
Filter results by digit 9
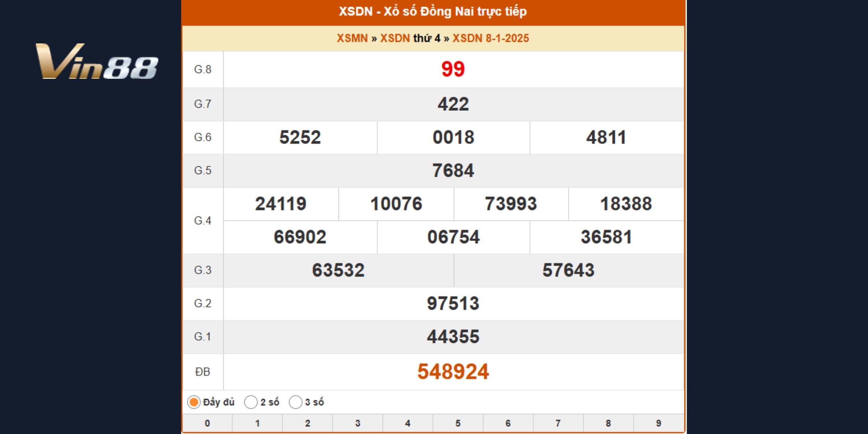659,423
